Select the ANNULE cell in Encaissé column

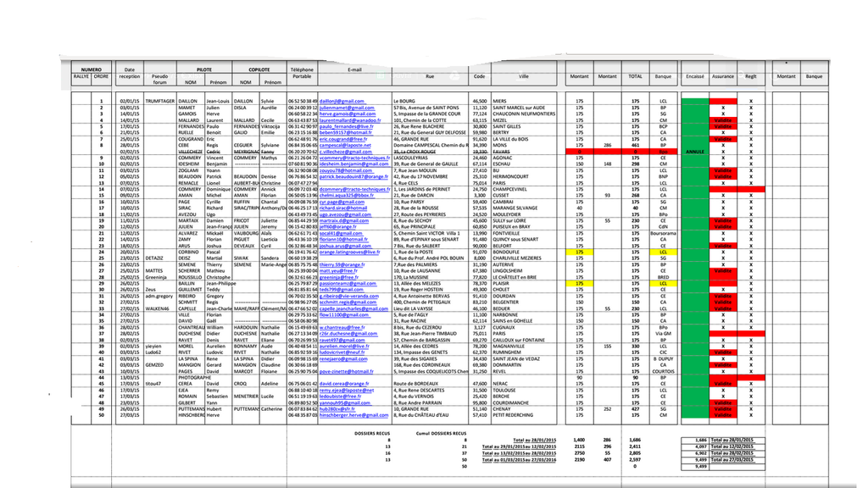[x=695, y=152]
